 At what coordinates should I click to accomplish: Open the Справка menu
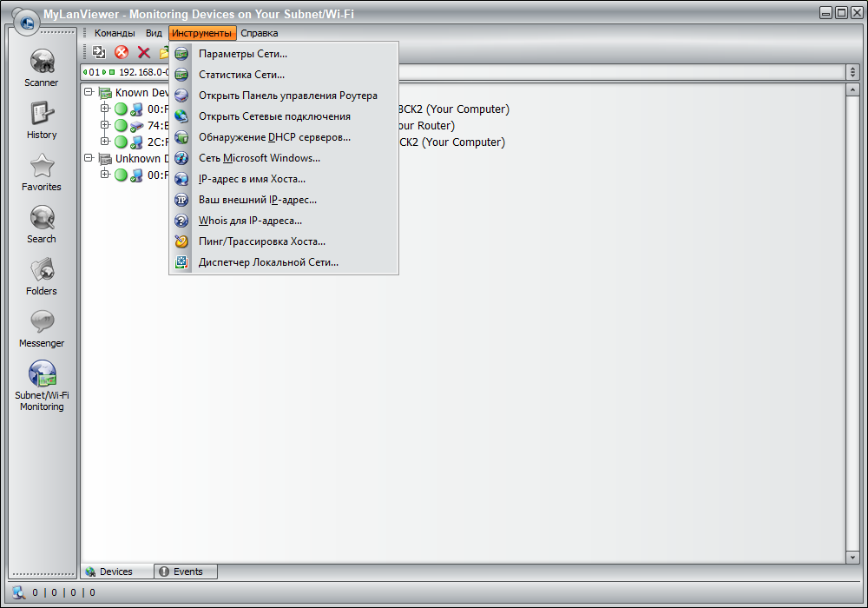tap(259, 33)
